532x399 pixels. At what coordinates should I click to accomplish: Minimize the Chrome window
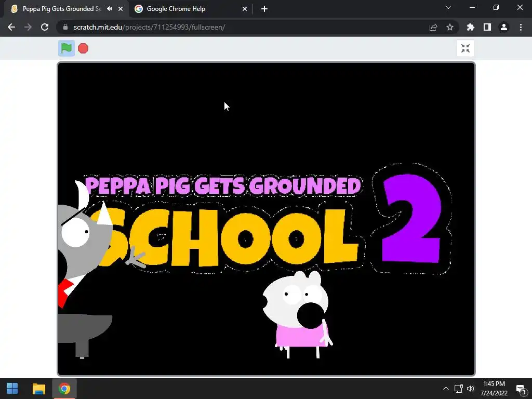point(472,7)
